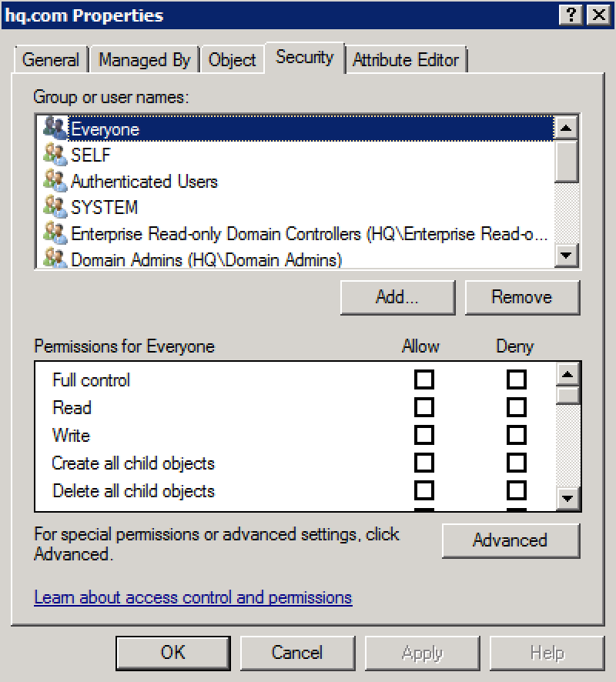Remove the selected group
This screenshot has height=682, width=616.
(523, 297)
